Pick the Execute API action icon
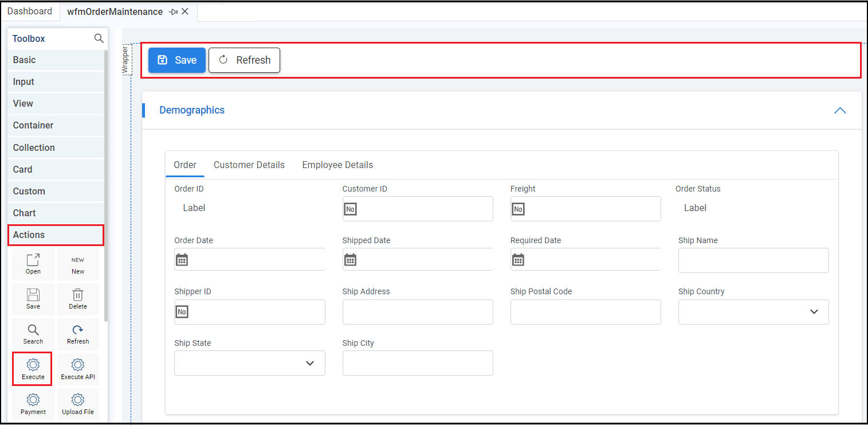This screenshot has width=868, height=425. (78, 368)
